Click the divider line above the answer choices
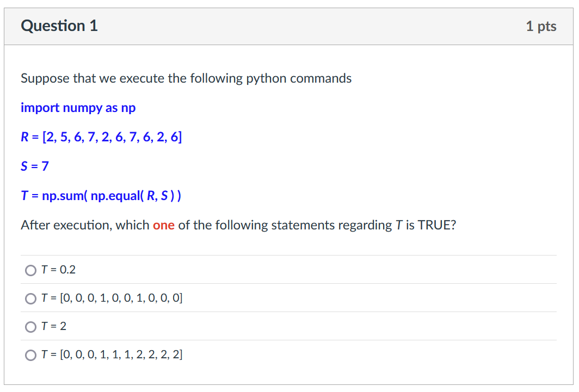579x392 pixels. click(x=288, y=256)
